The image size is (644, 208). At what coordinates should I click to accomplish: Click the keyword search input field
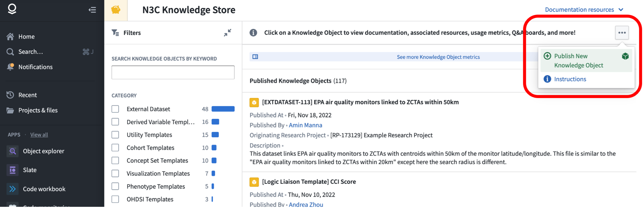pos(173,72)
